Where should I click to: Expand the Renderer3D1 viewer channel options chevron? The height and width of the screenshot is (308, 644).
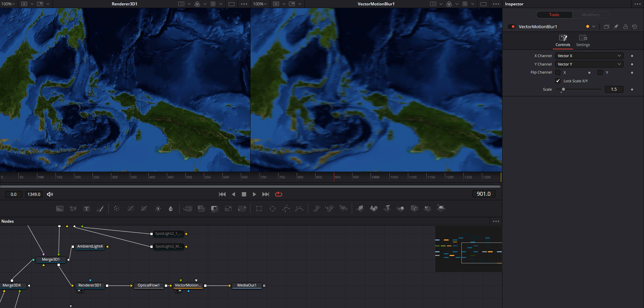click(x=205, y=4)
